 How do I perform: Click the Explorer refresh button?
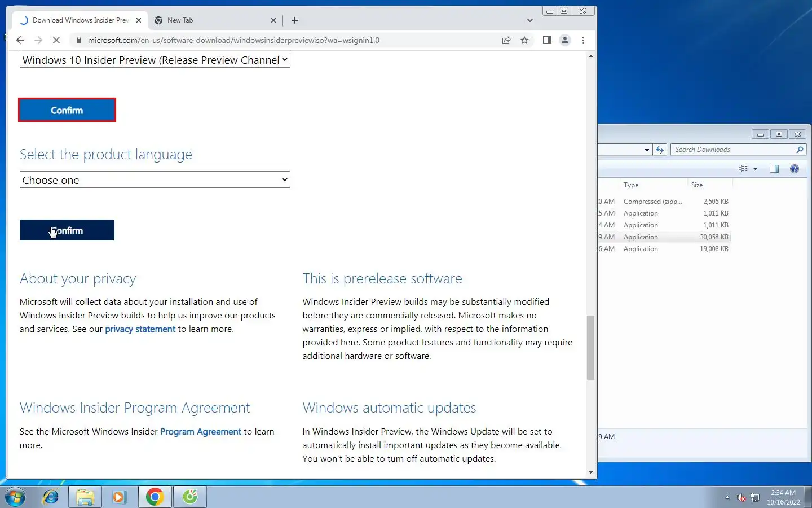660,150
